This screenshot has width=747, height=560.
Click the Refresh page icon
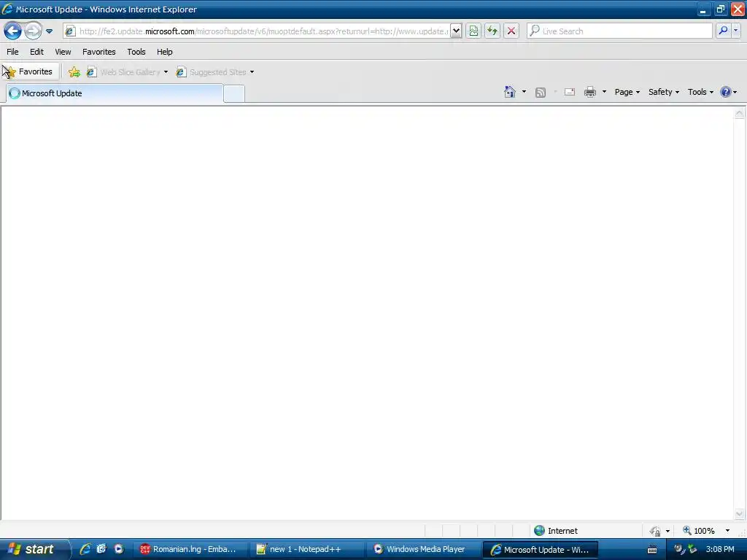(x=492, y=31)
